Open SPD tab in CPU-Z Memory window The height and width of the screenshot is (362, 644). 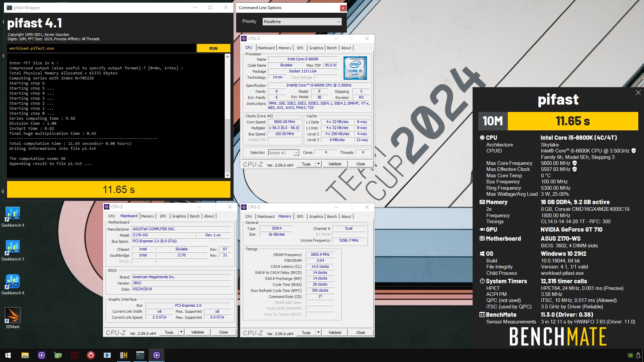tap(300, 217)
